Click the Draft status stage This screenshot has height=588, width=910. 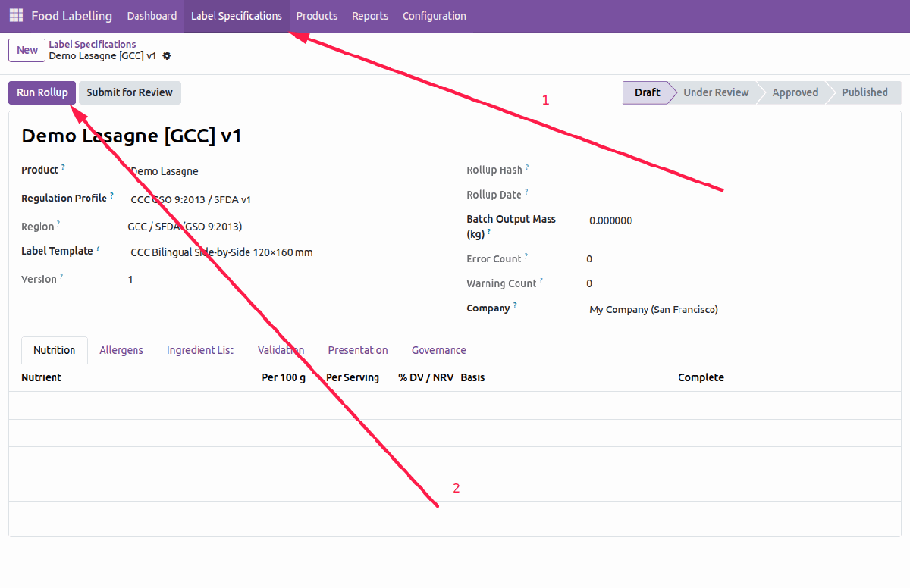647,92
